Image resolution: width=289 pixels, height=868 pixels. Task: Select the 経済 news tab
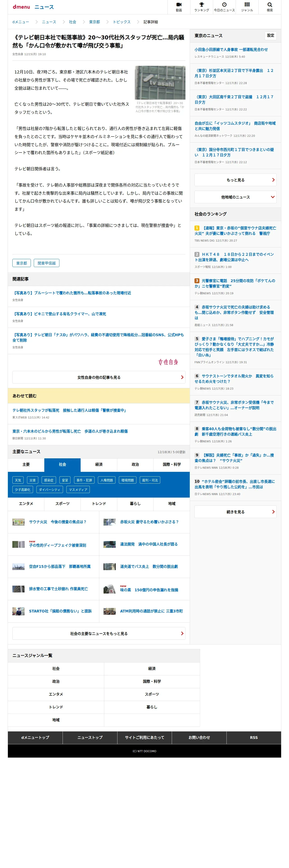(99, 465)
